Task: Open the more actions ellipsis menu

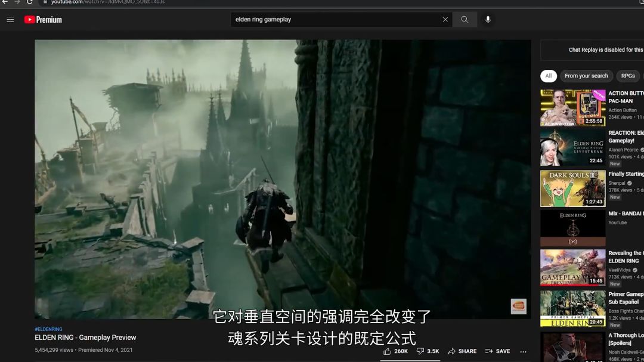Action: [x=524, y=352]
